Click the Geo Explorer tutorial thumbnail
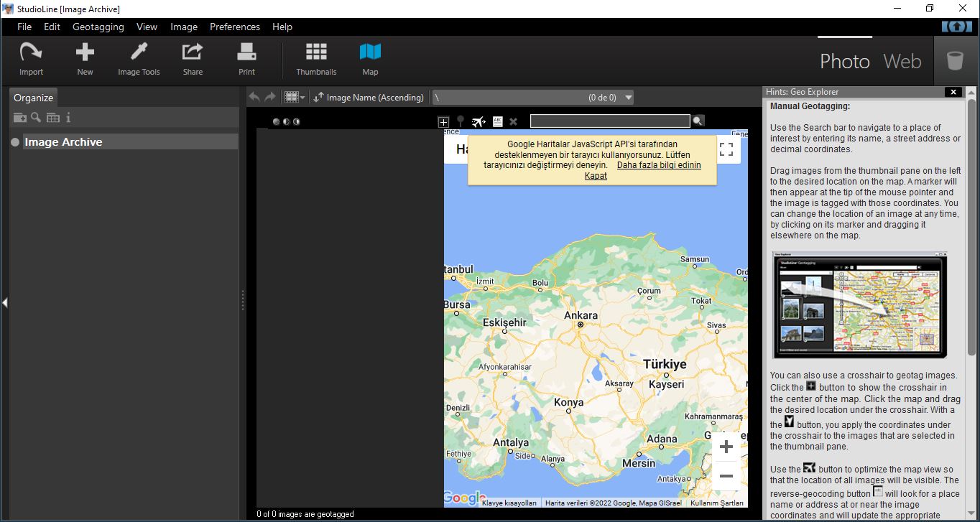Image resolution: width=980 pixels, height=522 pixels. 860,305
